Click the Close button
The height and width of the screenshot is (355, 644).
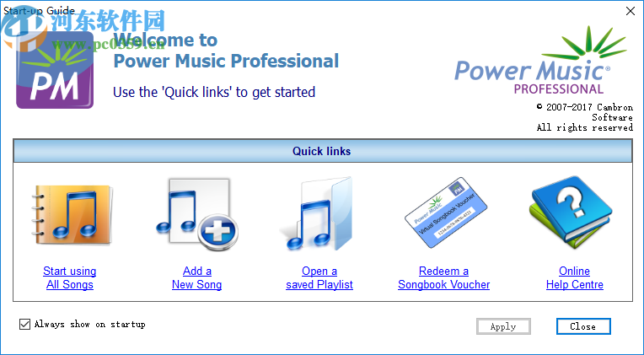point(583,326)
